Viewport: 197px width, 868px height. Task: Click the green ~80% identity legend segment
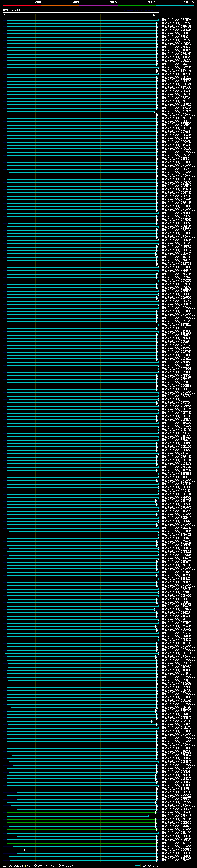coord(137,6)
